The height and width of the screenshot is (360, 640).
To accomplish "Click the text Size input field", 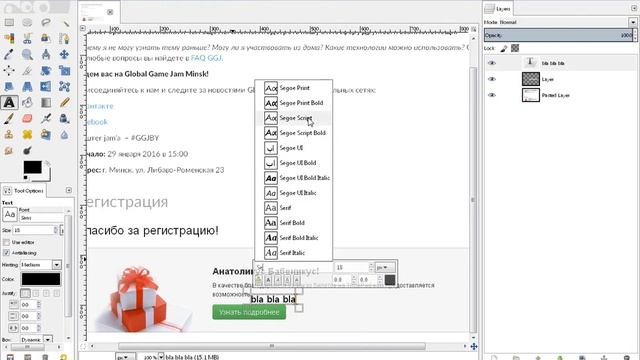I will tap(33, 230).
